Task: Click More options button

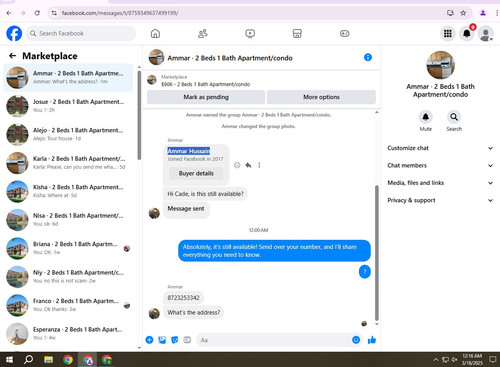Action: coord(321,97)
